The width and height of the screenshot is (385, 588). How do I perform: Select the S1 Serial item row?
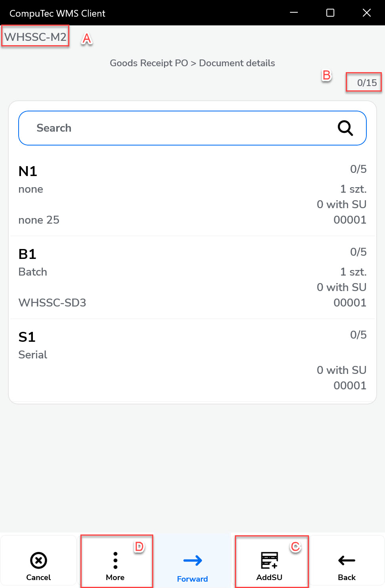pyautogui.click(x=192, y=360)
